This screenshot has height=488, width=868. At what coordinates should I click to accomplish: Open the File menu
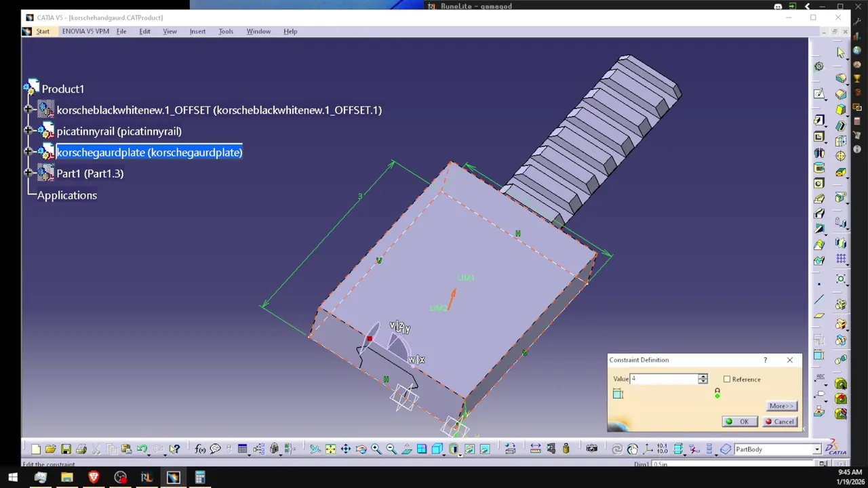pos(121,31)
